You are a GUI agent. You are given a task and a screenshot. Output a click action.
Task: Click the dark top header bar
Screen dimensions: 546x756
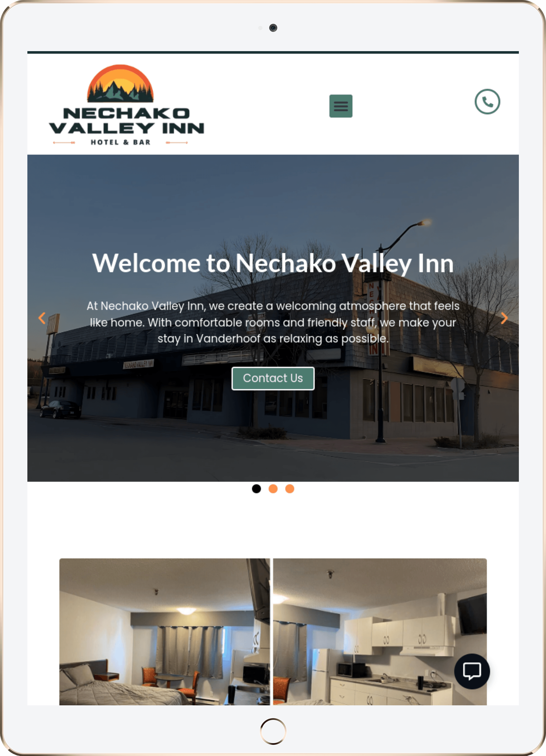pyautogui.click(x=273, y=52)
